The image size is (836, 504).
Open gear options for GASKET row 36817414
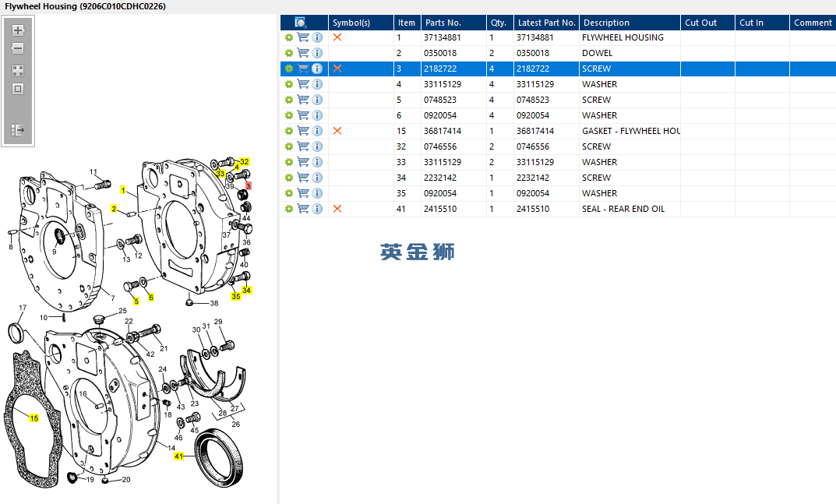[x=289, y=131]
